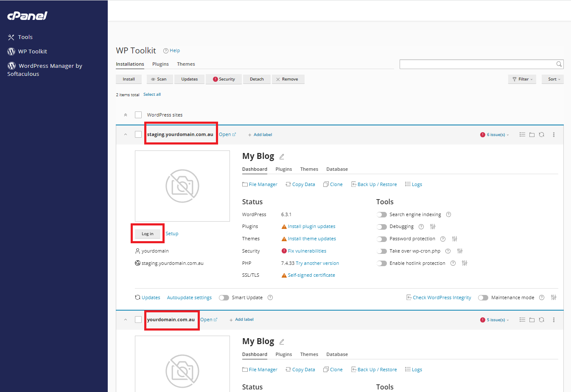This screenshot has height=392, width=571.
Task: Show help for Smart Update
Action: [x=270, y=297]
